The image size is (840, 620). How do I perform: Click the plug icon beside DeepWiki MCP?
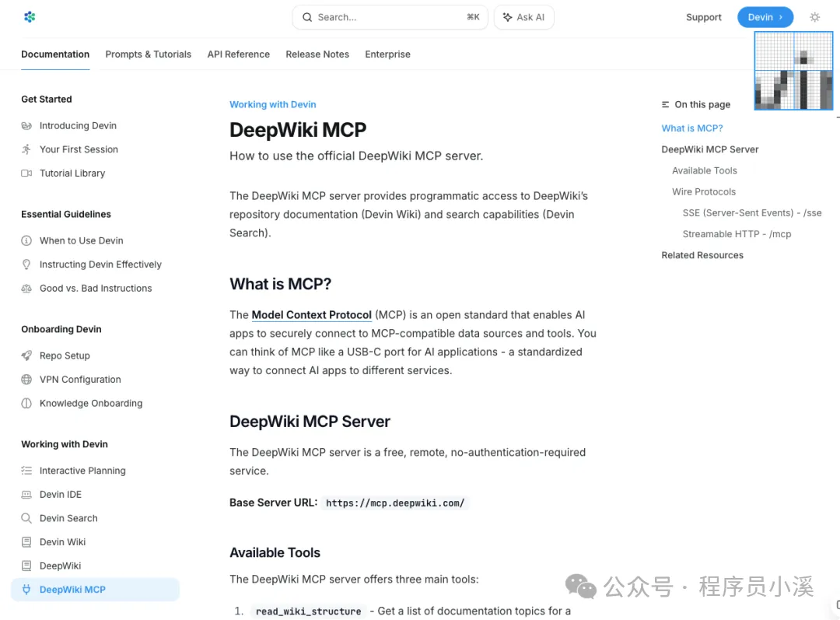click(26, 590)
